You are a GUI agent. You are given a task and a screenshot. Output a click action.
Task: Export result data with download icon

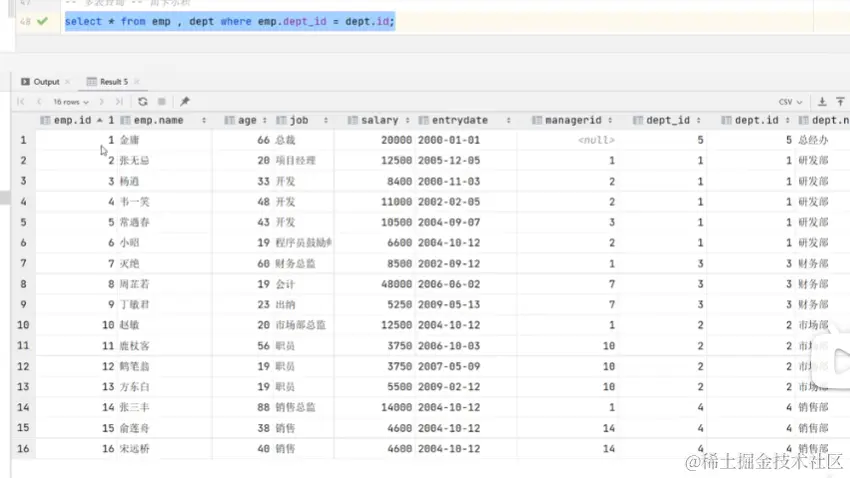822,101
